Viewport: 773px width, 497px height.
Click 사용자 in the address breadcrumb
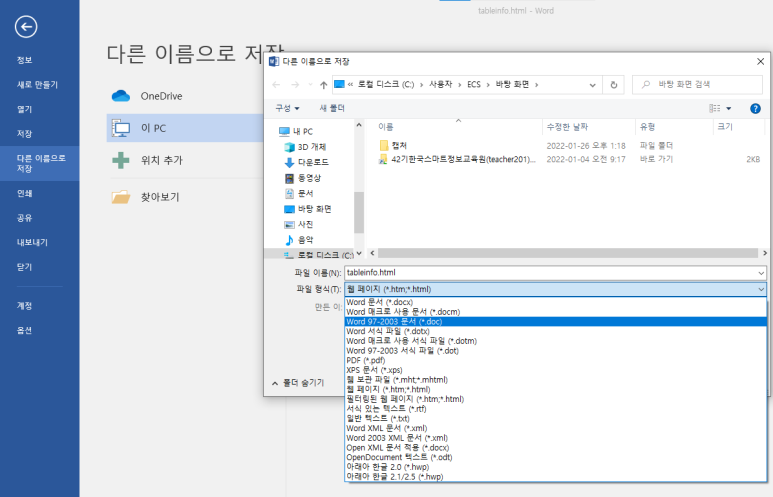[440, 85]
